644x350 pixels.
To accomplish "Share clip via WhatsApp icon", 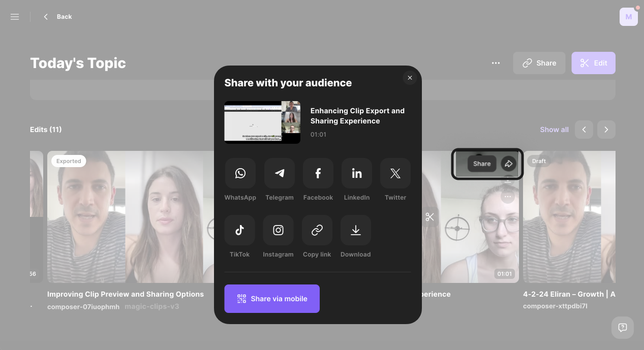I will (x=240, y=173).
